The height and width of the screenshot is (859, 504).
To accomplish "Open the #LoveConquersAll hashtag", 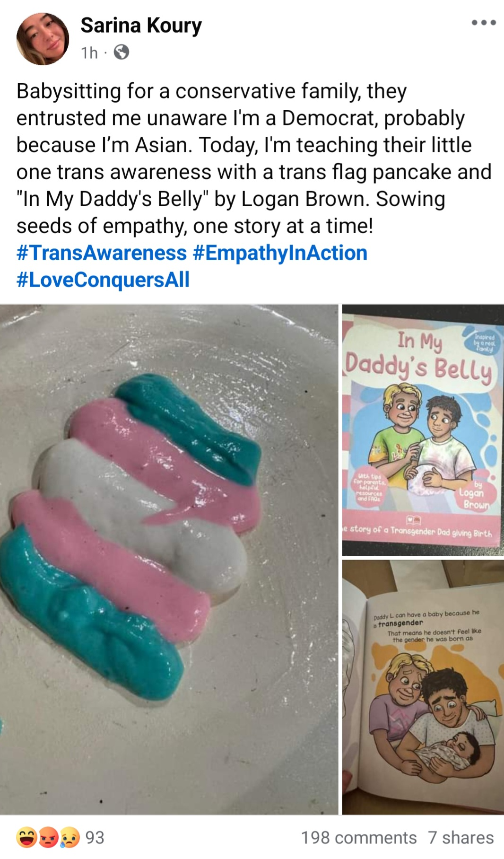I will click(x=103, y=280).
